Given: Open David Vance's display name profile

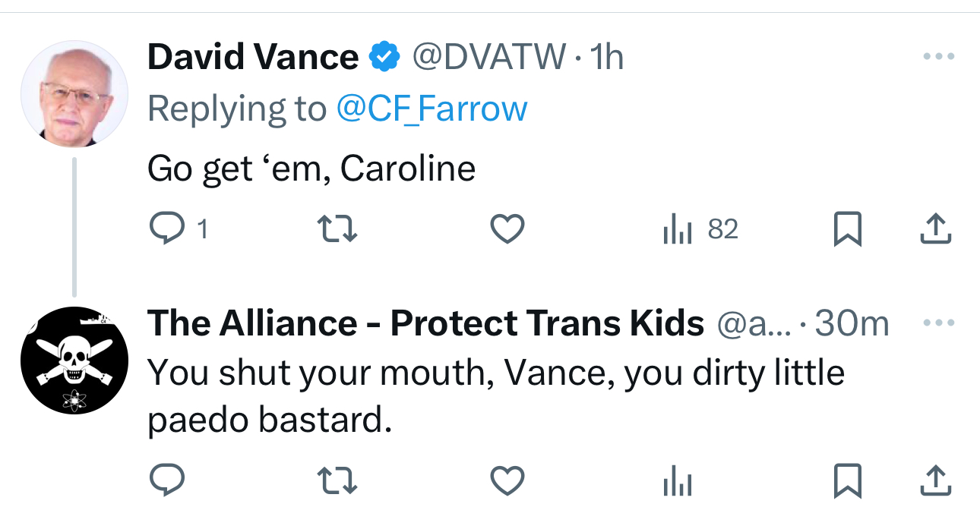Looking at the screenshot, I should (x=252, y=57).
